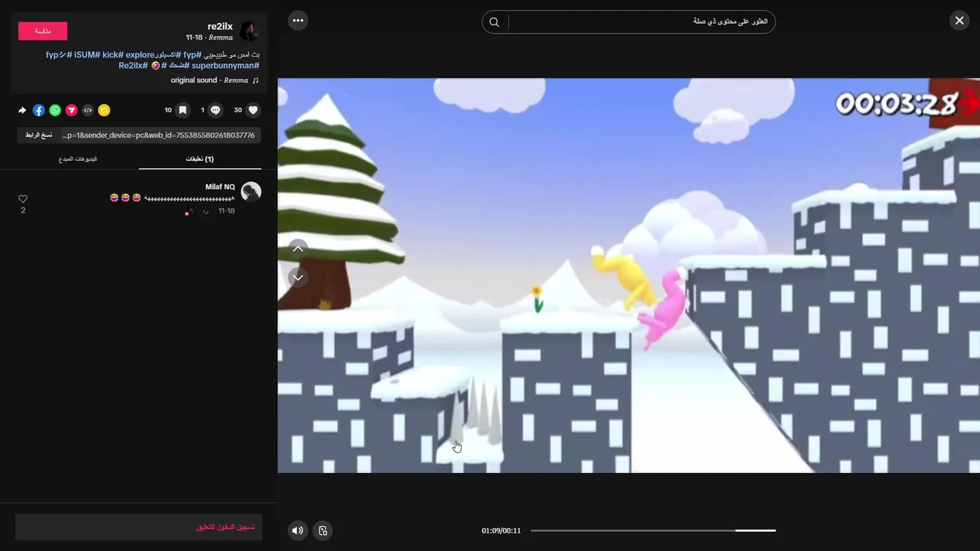Open re2ilx profile avatar
The image size is (980, 551).
[x=250, y=31]
